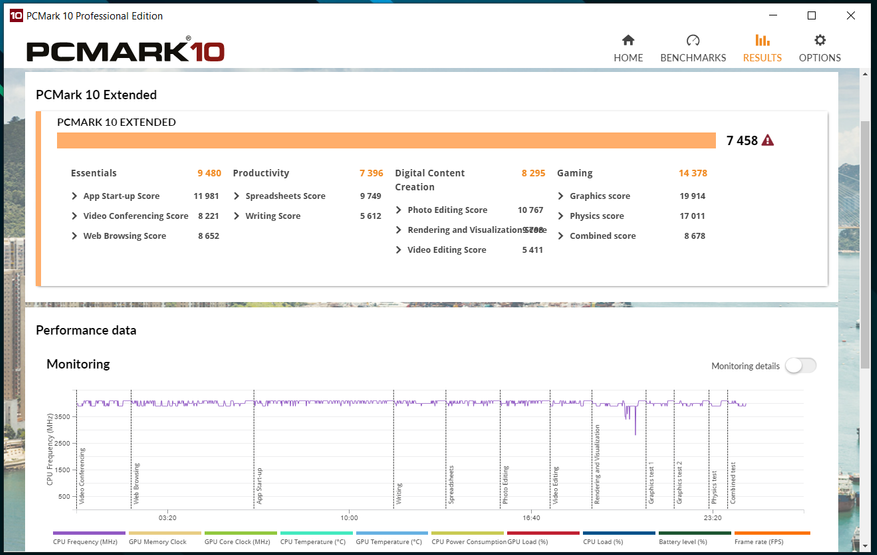Screen dimensions: 877x555
Task: Click the Gaming score 14 378
Action: click(x=693, y=173)
